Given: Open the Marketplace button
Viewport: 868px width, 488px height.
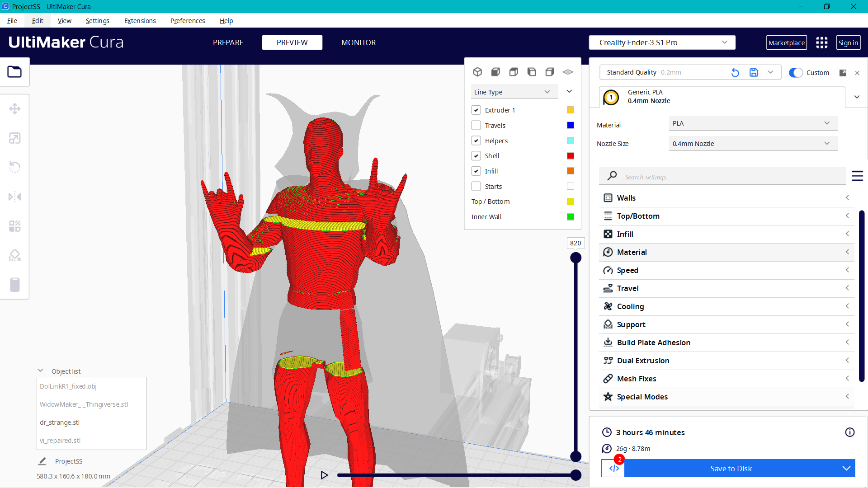Looking at the screenshot, I should (786, 42).
